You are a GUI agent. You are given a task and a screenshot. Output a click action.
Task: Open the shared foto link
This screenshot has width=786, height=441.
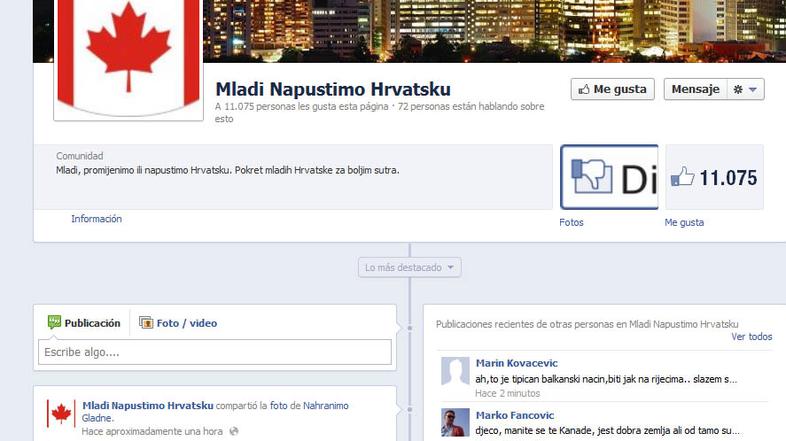278,405
